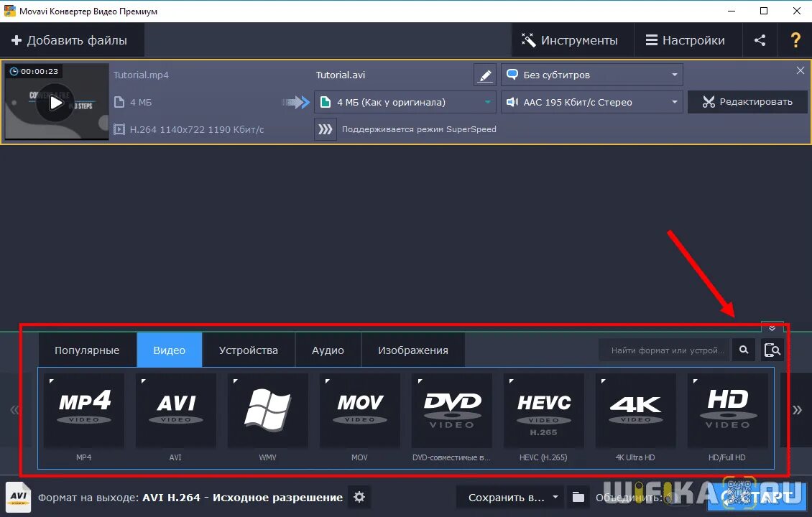Click H.264 1140x722 video info text

[197, 129]
